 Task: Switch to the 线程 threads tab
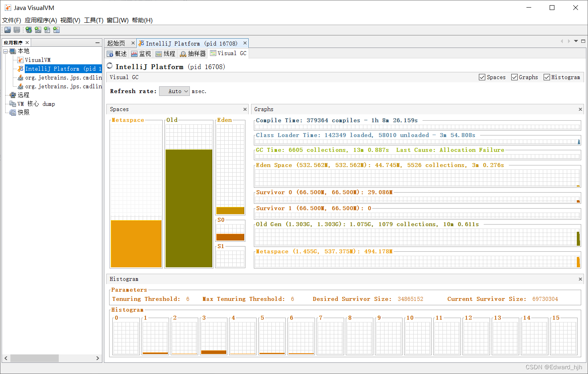tap(165, 54)
